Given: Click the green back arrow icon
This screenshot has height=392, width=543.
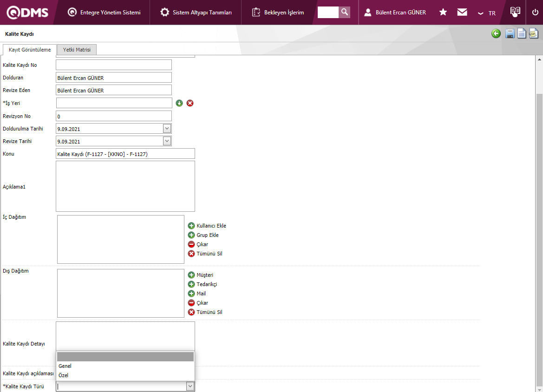Looking at the screenshot, I should [x=496, y=33].
